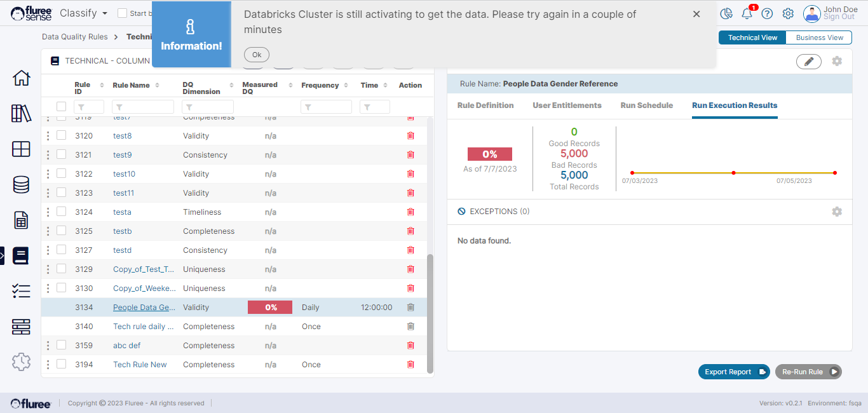
Task: Switch to Rule Definition tab
Action: [x=485, y=105]
